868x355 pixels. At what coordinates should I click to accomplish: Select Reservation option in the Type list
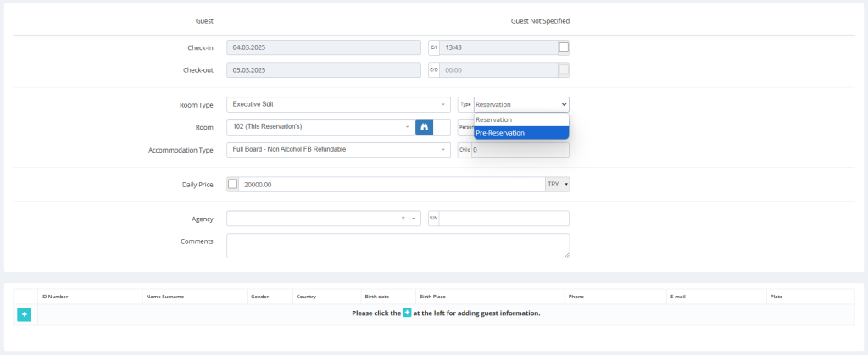point(521,120)
